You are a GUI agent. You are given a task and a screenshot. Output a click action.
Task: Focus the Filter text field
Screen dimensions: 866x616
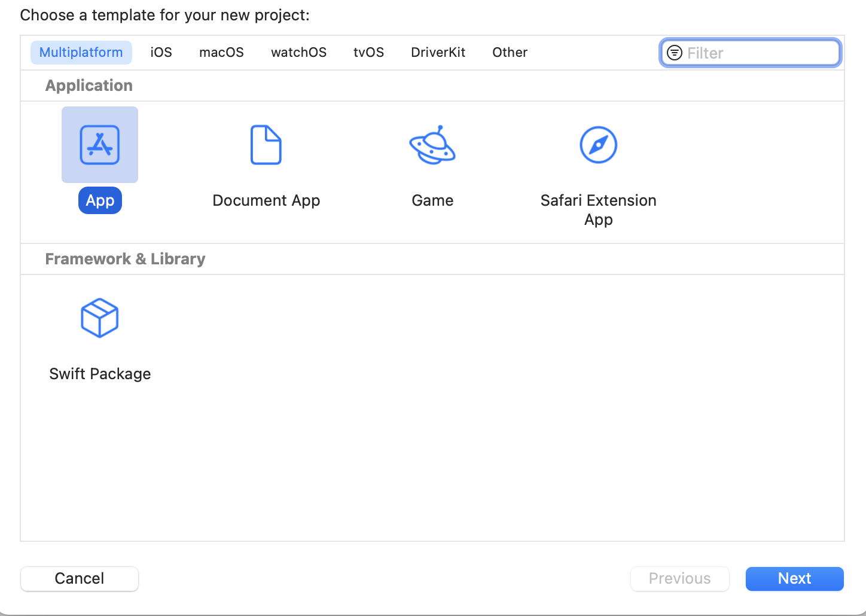click(x=760, y=53)
